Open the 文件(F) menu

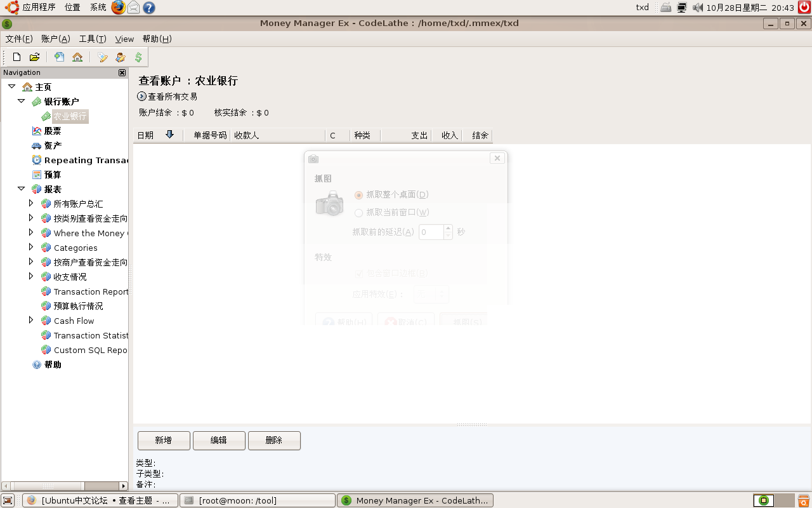pos(19,39)
